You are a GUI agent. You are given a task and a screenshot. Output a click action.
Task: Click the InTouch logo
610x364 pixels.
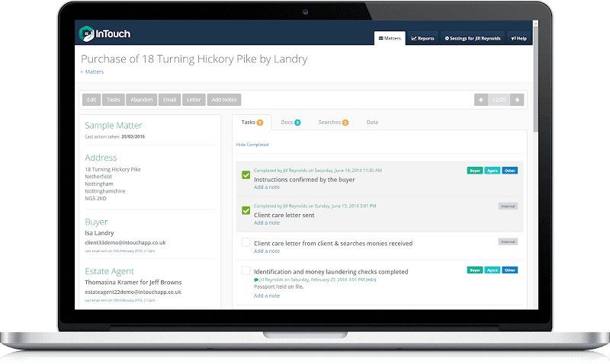(104, 34)
